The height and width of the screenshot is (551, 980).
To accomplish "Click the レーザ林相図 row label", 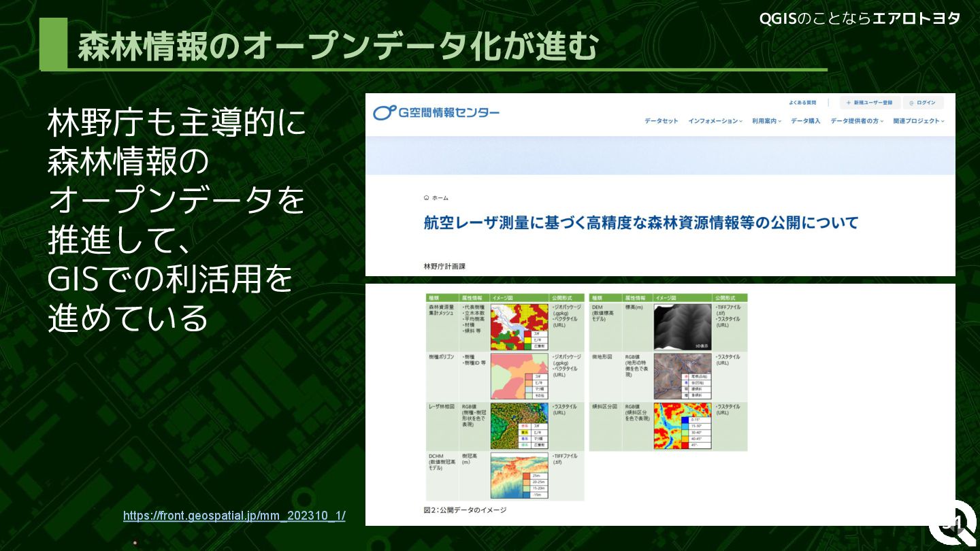I will pos(442,407).
